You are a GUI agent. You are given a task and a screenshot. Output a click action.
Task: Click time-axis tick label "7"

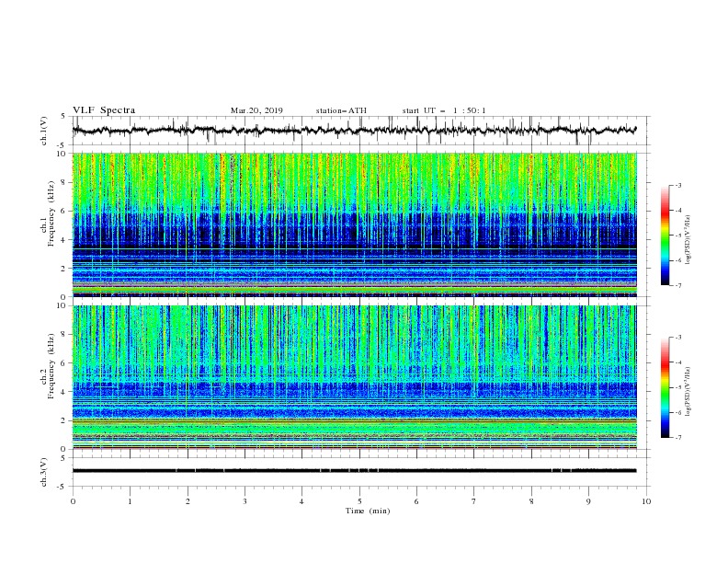pyautogui.click(x=474, y=501)
